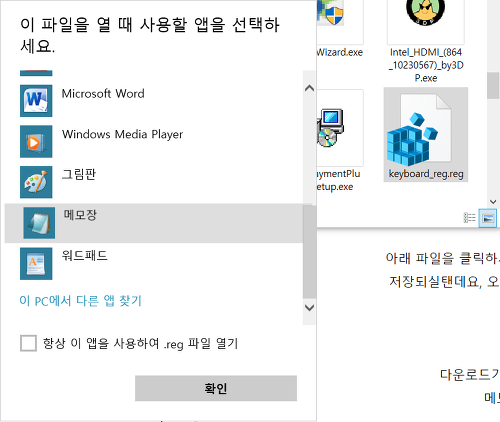Tick always use this app for .reg
The height and width of the screenshot is (422, 500).
(x=28, y=343)
